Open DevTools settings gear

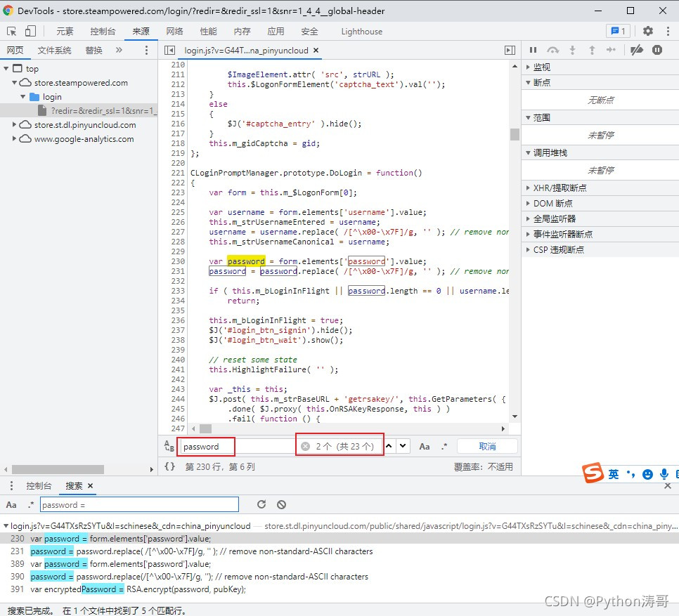pyautogui.click(x=648, y=31)
